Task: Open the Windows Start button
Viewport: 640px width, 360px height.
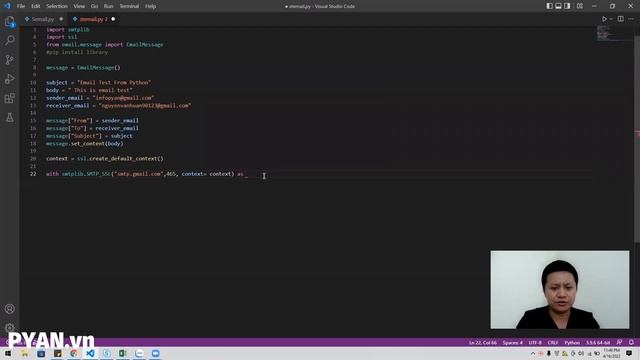Action: 8,353
